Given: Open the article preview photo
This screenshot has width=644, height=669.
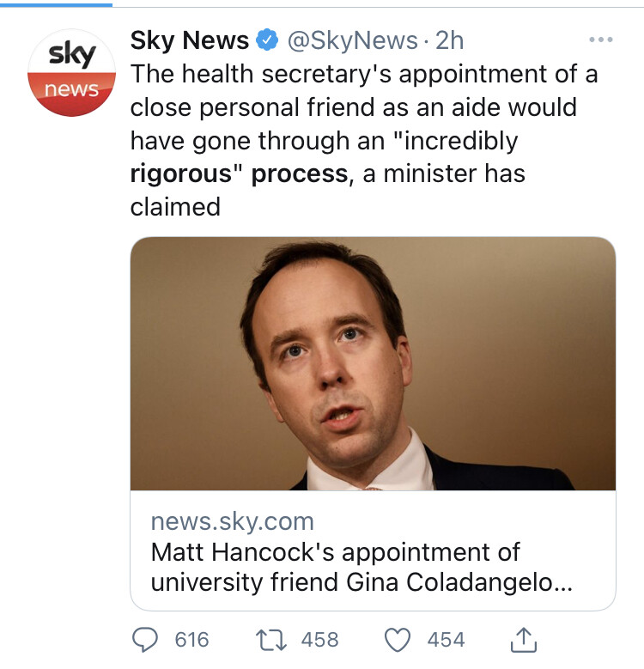Looking at the screenshot, I should tap(373, 363).
